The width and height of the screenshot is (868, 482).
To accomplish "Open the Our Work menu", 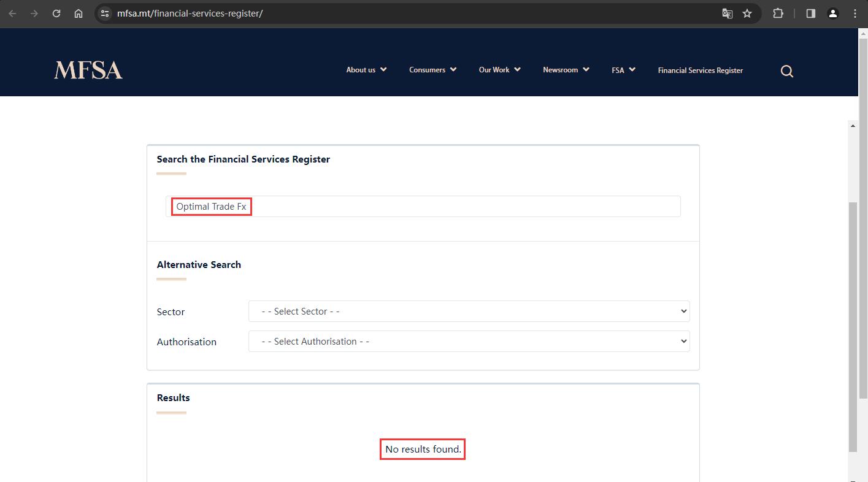I will pos(500,70).
